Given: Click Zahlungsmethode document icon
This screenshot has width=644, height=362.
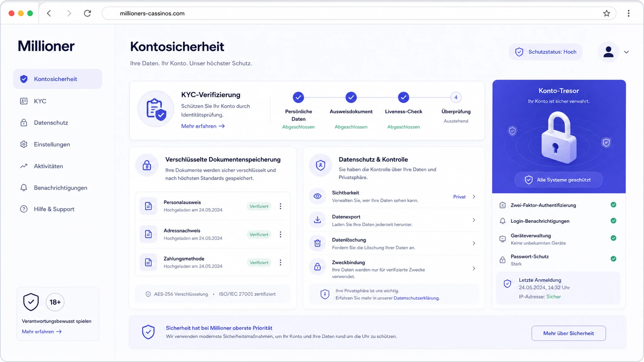Looking at the screenshot, I should tap(148, 262).
